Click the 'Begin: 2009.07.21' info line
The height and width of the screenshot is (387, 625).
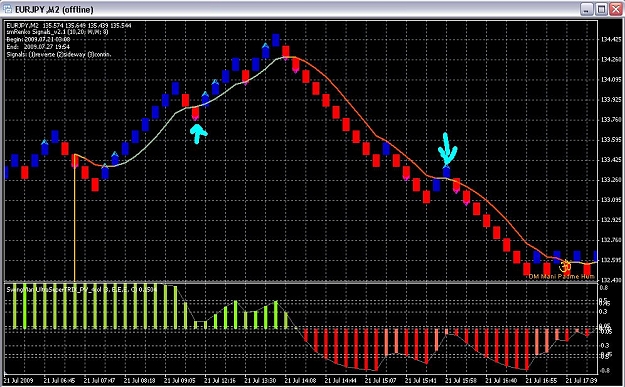point(38,39)
